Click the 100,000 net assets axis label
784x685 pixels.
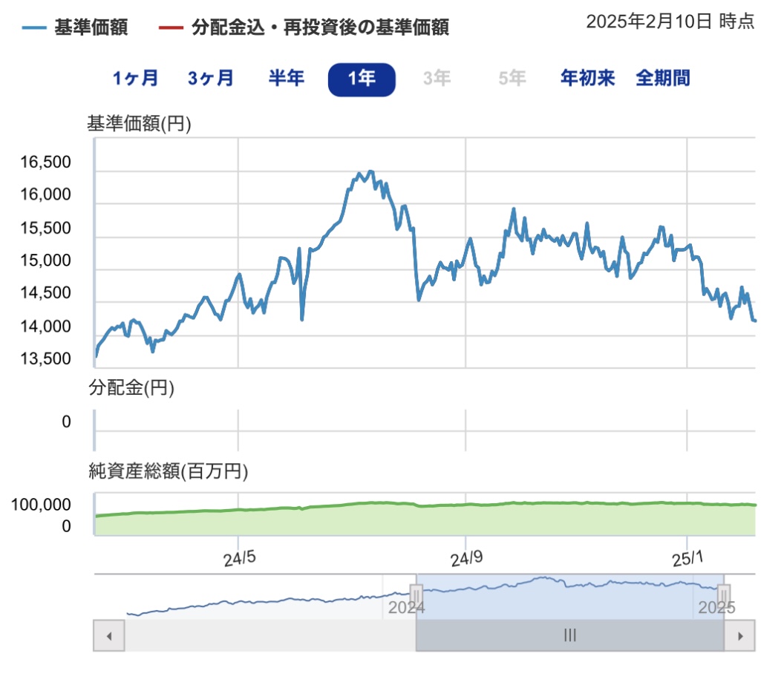point(41,505)
